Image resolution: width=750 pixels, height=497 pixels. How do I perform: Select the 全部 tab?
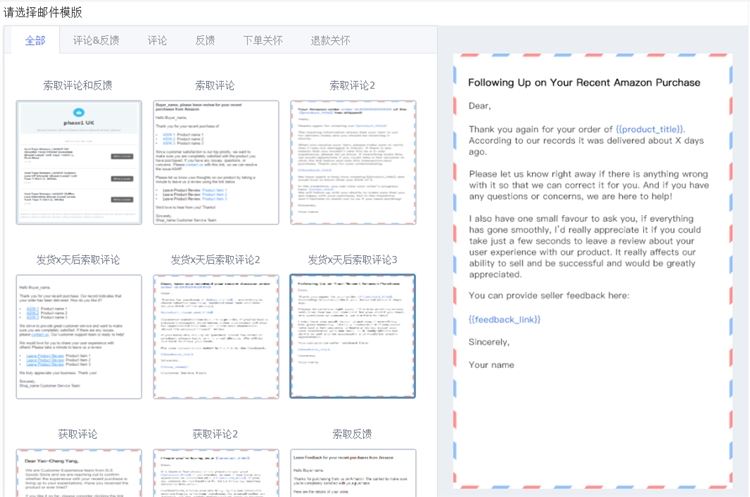pos(35,40)
